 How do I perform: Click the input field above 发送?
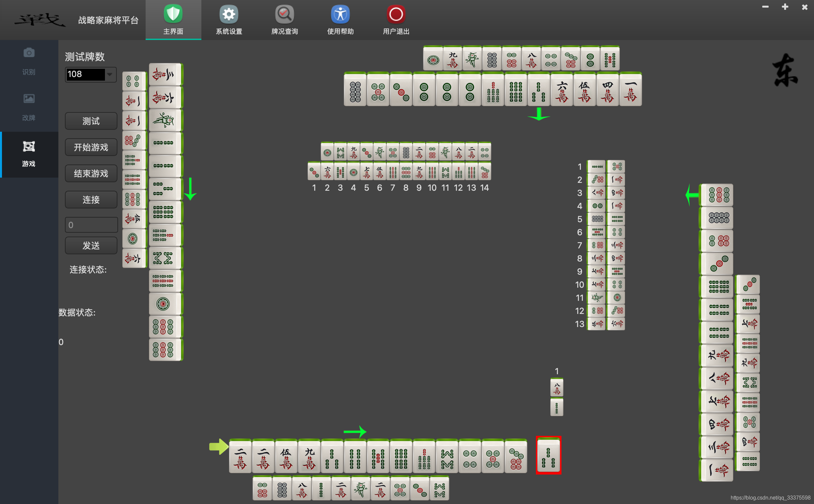pyautogui.click(x=91, y=225)
